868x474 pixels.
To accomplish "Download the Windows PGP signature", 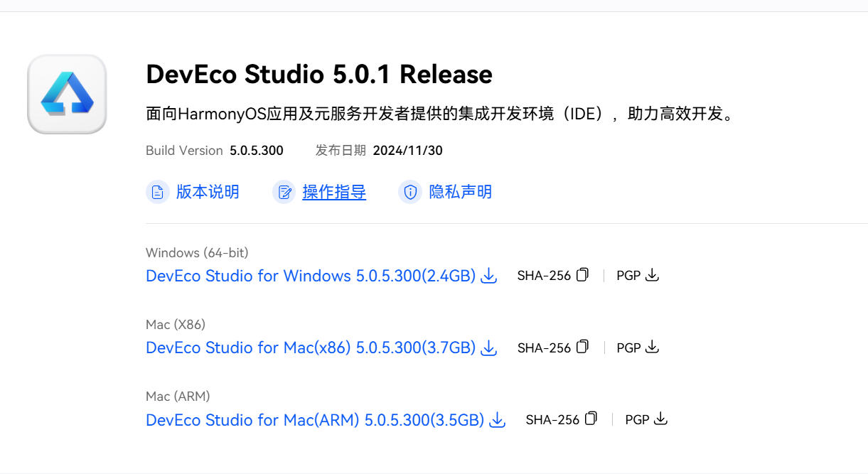I will click(x=653, y=275).
